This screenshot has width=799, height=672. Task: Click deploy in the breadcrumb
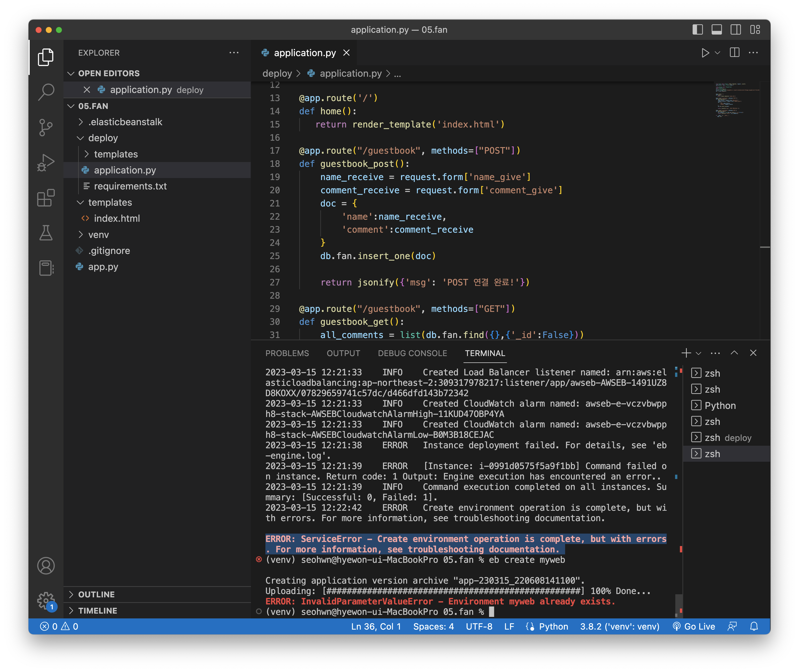[277, 74]
